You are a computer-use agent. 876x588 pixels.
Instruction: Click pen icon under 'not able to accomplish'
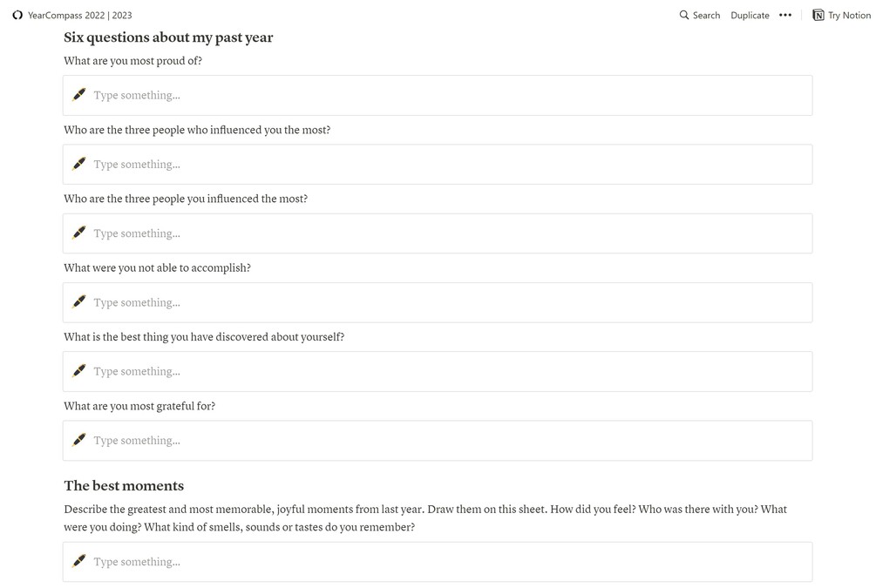point(79,302)
